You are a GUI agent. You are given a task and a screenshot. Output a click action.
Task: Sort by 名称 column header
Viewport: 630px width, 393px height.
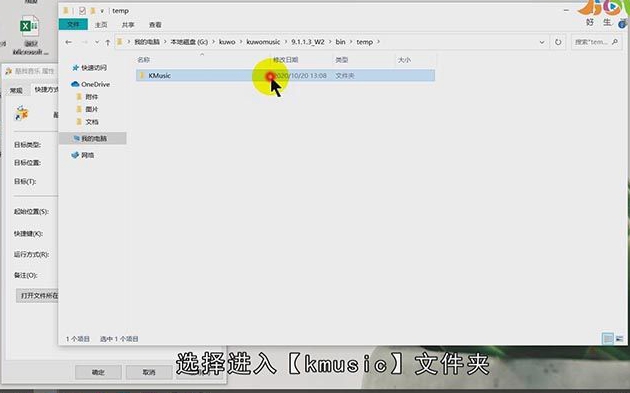(x=144, y=60)
